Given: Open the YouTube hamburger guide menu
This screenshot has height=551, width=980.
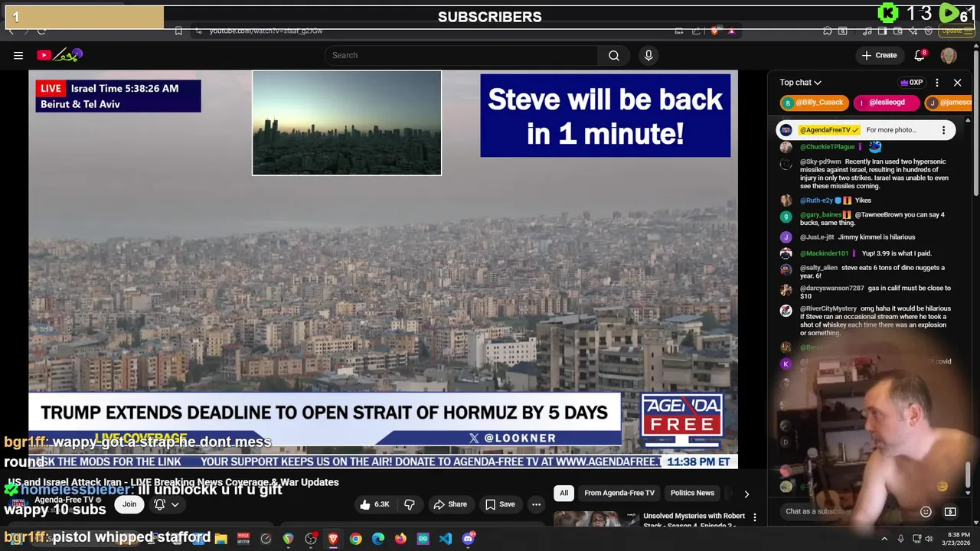Looking at the screenshot, I should click(18, 55).
